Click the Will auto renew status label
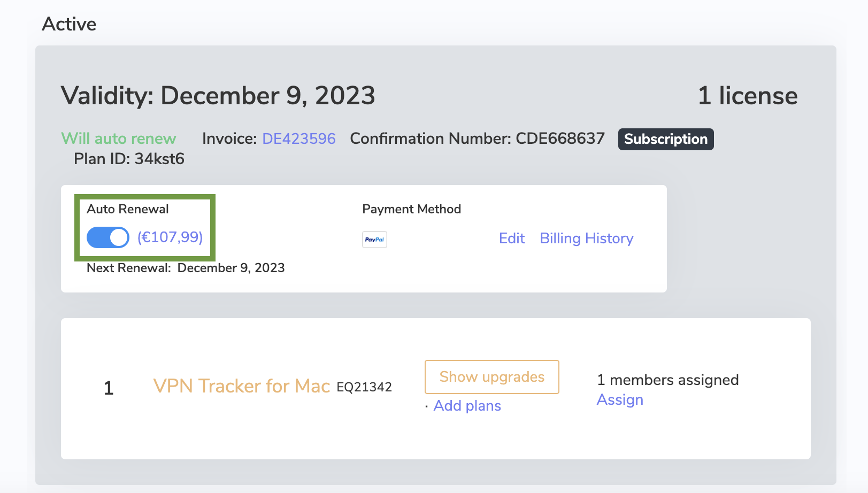 click(x=118, y=138)
